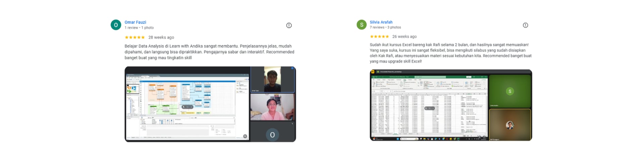Click green S participant tile in Excel screenshot
Viewport: 644px width, 161px height.
point(510,91)
